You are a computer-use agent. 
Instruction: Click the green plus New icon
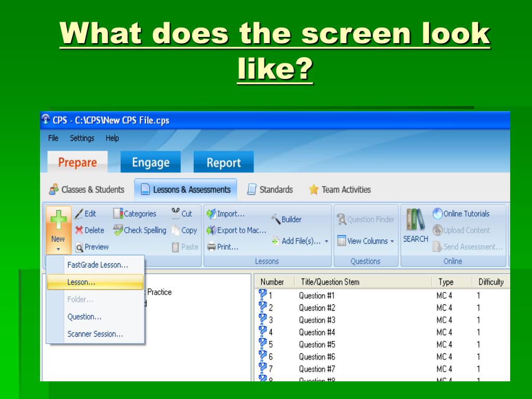pyautogui.click(x=58, y=220)
